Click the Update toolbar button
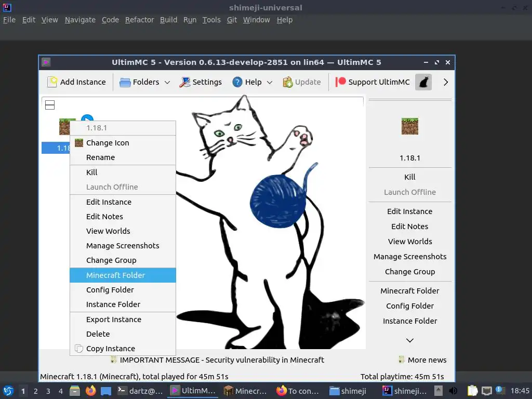The image size is (532, 399). [301, 82]
